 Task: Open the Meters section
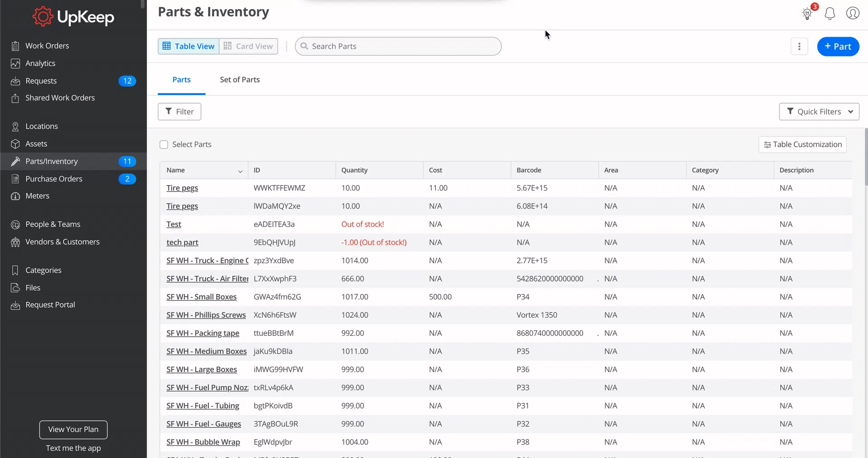38,196
